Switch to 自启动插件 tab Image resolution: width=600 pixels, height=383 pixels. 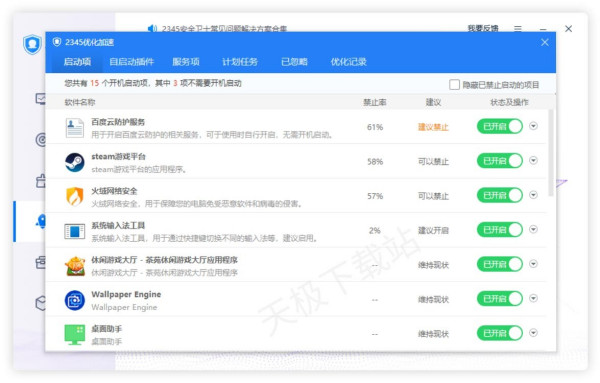[132, 62]
